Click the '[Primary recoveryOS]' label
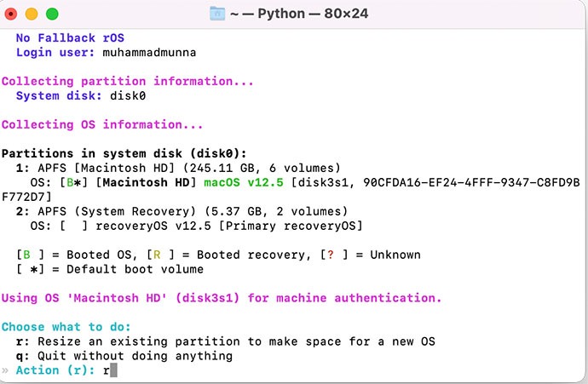588x384 pixels. (x=291, y=226)
